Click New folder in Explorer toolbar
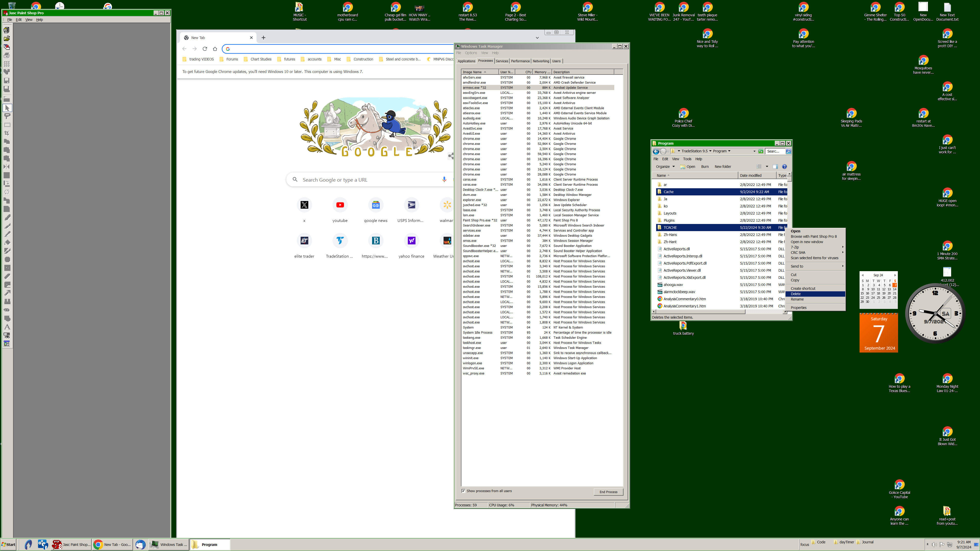Viewport: 980px width, 551px height. coord(722,167)
